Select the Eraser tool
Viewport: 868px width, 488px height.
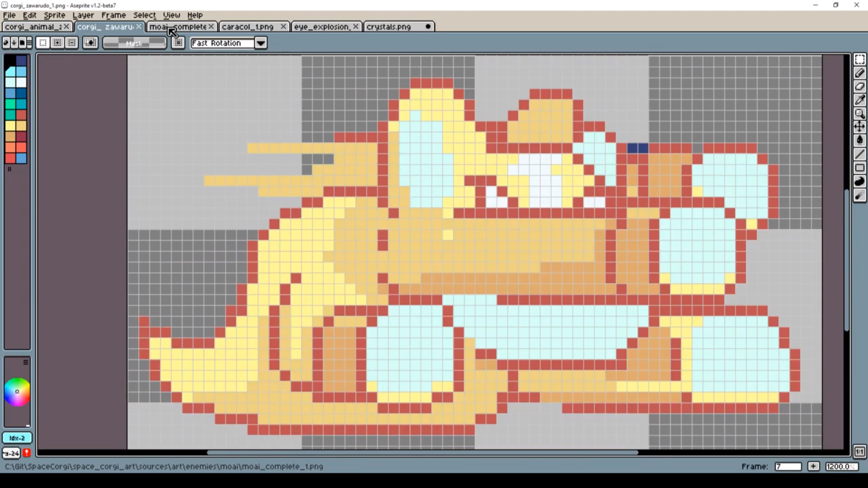[x=859, y=87]
